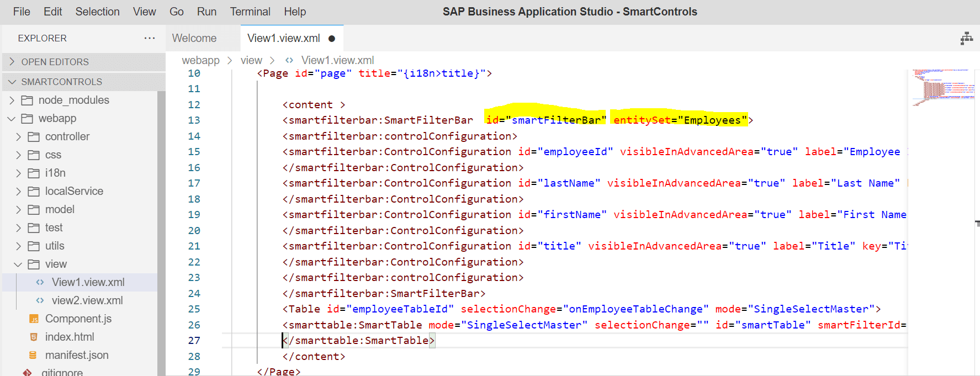Viewport: 980px width, 376px height.
Task: Collapse the view folder chevron
Action: point(18,264)
